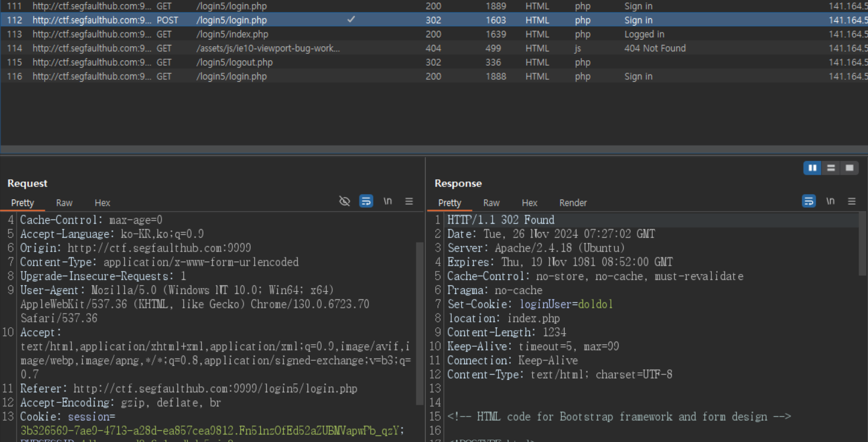Click the Cache-Control: max-age=0 request line

91,220
